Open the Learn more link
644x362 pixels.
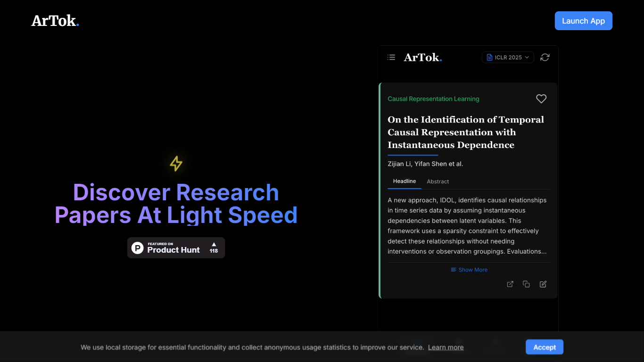pyautogui.click(x=446, y=347)
